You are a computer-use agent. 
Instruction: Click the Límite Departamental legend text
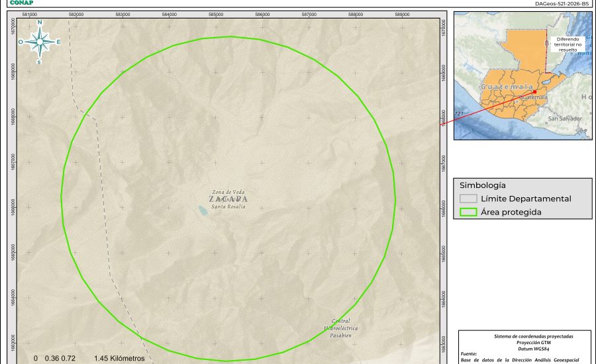pyautogui.click(x=526, y=199)
